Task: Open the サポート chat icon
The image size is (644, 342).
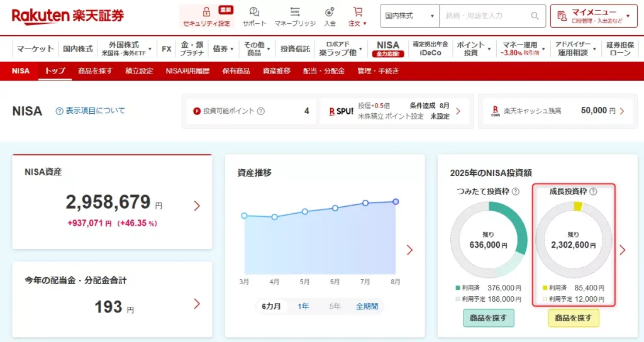Action: [254, 11]
